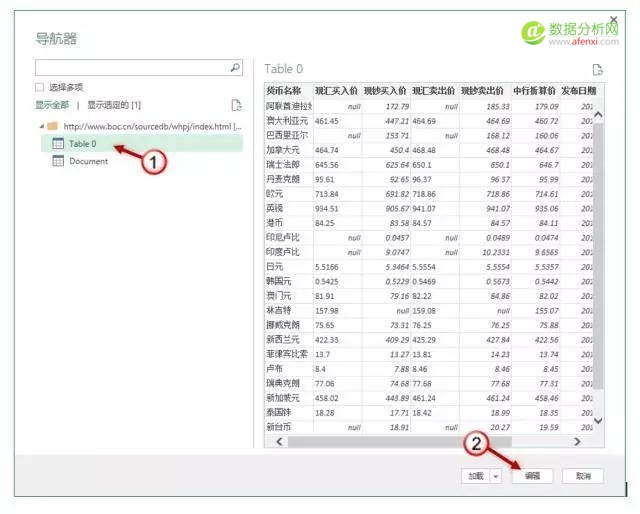This screenshot has width=640, height=514.
Task: Click the 新西兰元 row name cell
Action: pyautogui.click(x=288, y=340)
